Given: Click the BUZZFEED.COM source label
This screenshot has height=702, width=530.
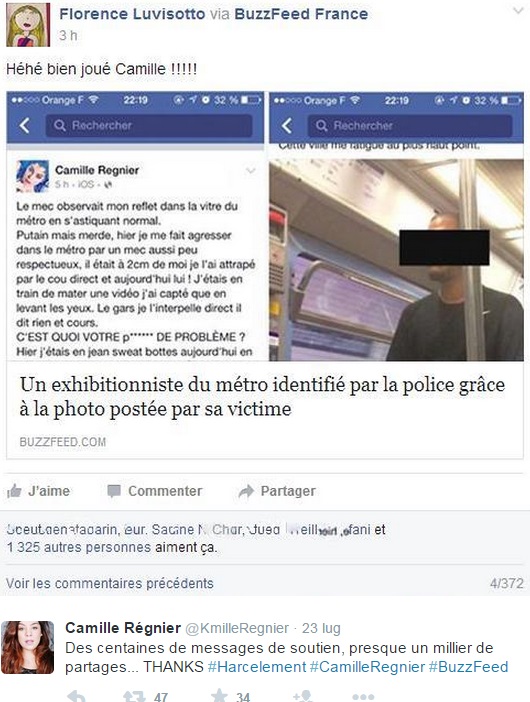Looking at the screenshot, I should click(63, 442).
